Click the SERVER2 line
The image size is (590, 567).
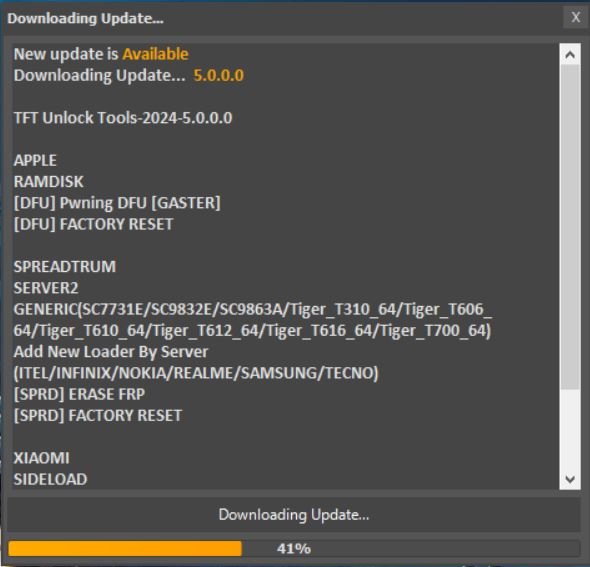click(x=46, y=288)
